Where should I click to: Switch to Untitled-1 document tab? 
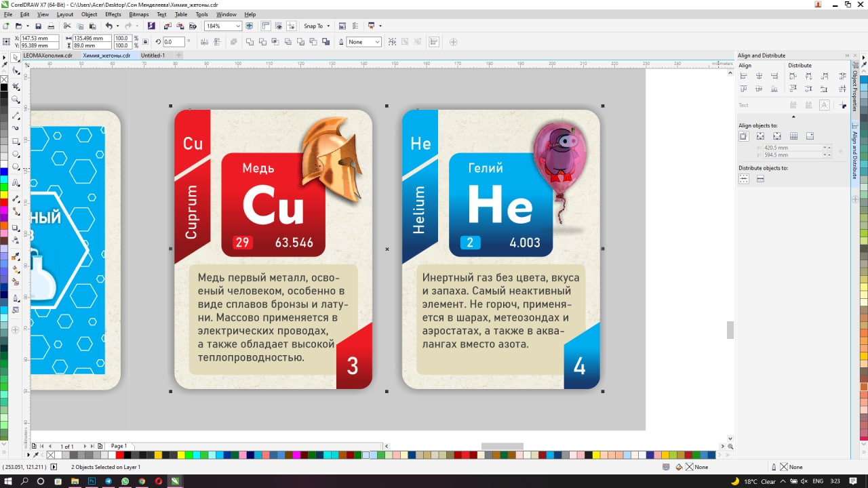pos(153,56)
